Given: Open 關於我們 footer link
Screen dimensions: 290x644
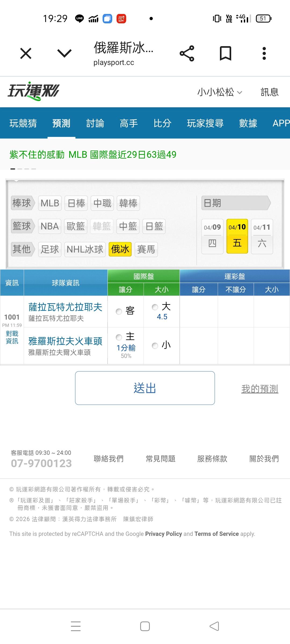Looking at the screenshot, I should 264,459.
